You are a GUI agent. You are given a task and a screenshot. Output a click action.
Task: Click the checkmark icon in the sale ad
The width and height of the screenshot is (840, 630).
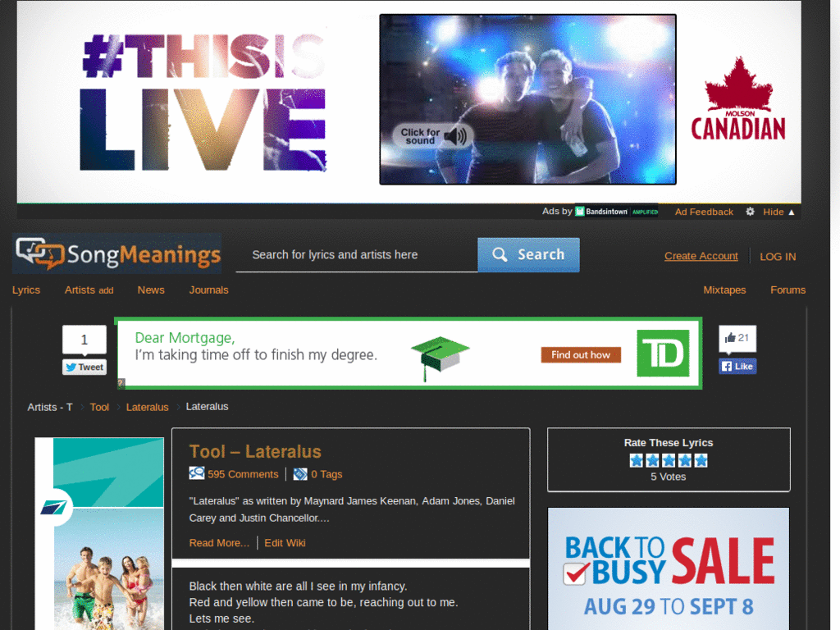pyautogui.click(x=576, y=573)
